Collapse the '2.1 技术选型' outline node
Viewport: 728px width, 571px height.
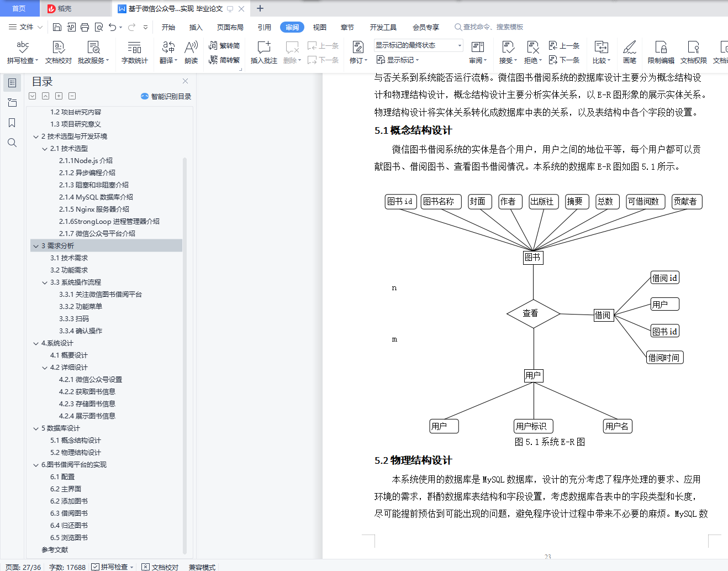[x=45, y=149]
